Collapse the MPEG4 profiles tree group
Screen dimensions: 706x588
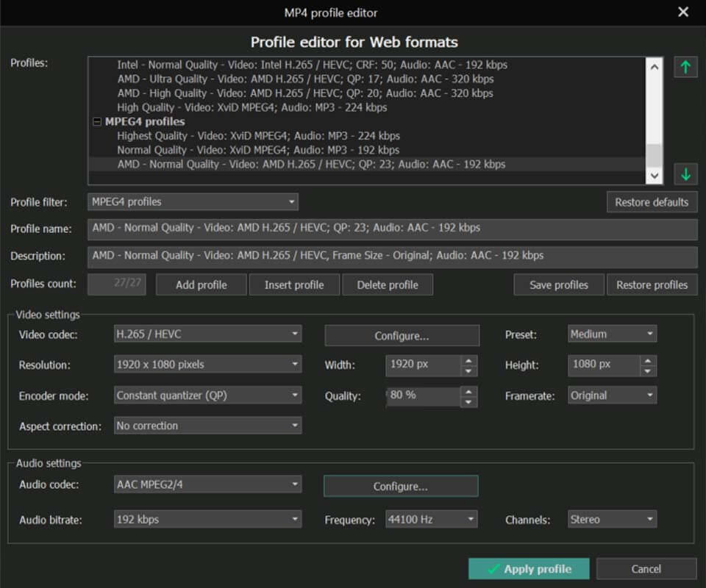point(97,121)
